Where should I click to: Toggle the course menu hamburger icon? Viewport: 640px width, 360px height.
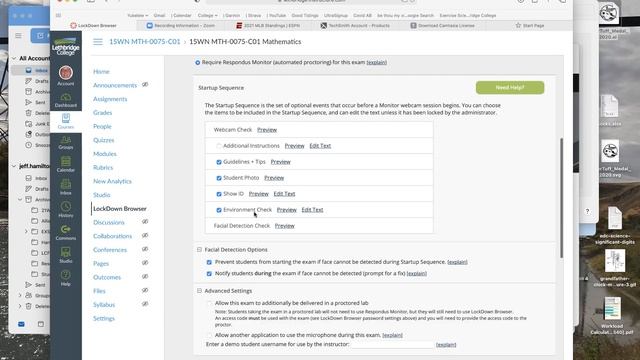coord(98,42)
